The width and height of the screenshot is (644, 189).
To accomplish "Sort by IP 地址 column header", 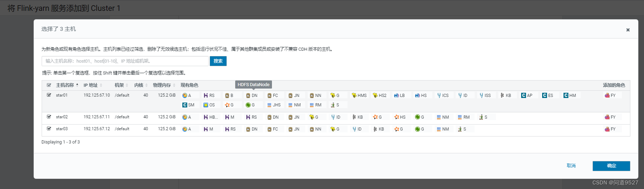I will tap(93, 85).
